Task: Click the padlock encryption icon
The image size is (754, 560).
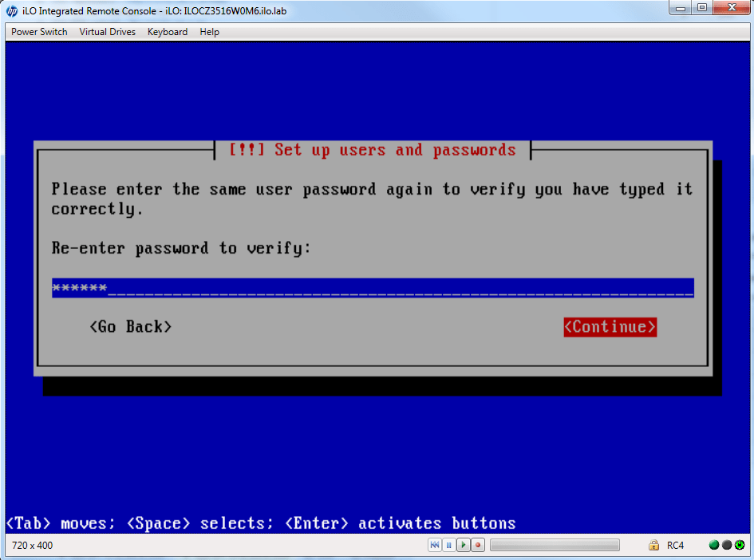Action: (x=653, y=546)
